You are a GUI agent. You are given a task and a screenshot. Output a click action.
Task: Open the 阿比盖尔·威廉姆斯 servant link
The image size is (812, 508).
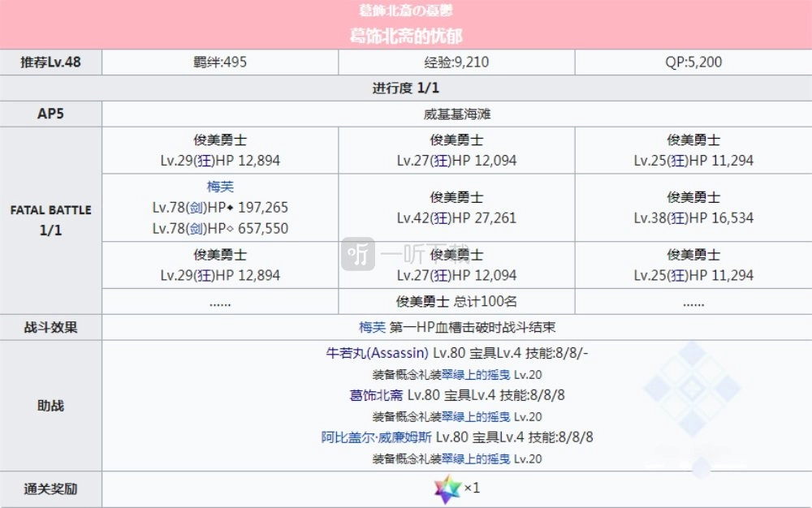pos(376,437)
